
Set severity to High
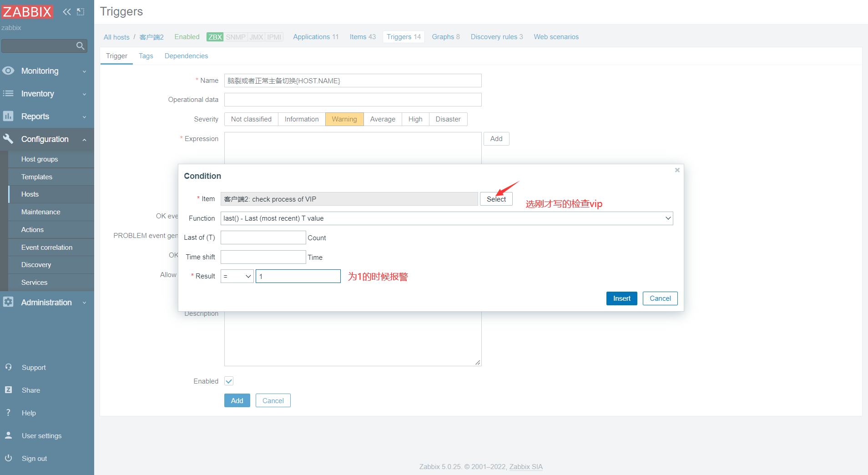click(415, 119)
